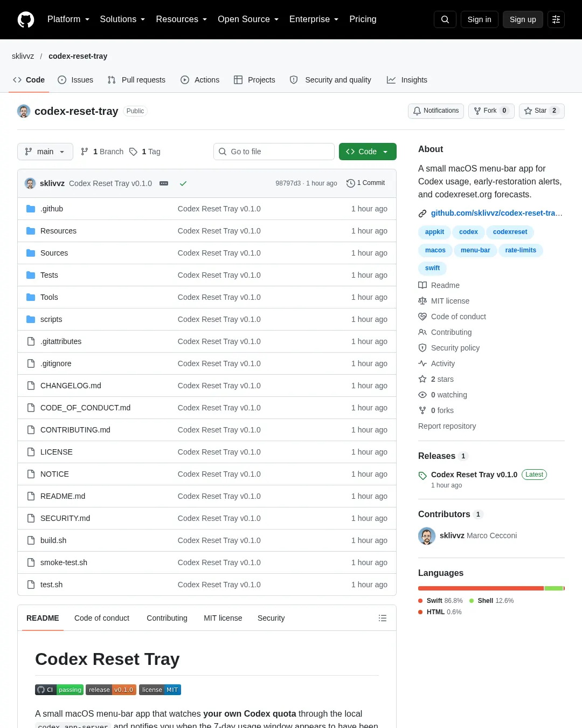Click the tag icon next to release v0.1.0
582x728 pixels.
(x=422, y=476)
